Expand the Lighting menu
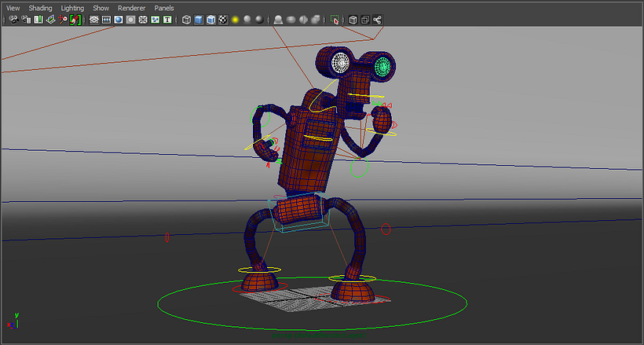This screenshot has height=345, width=644. (72, 8)
